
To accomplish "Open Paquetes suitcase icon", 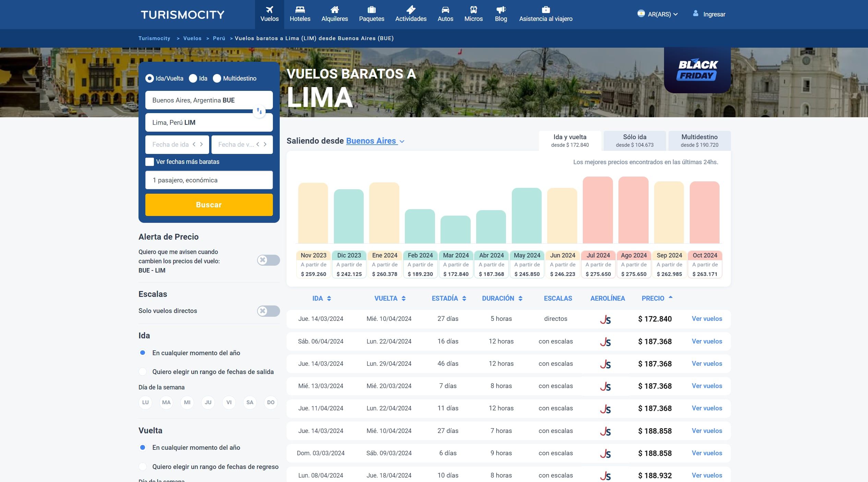I will (372, 10).
